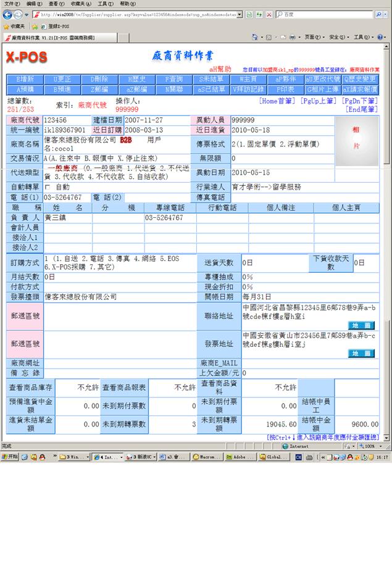Click the aH幫助 help link
Image resolution: width=392 pixels, height=574 pixels.
(x=220, y=70)
